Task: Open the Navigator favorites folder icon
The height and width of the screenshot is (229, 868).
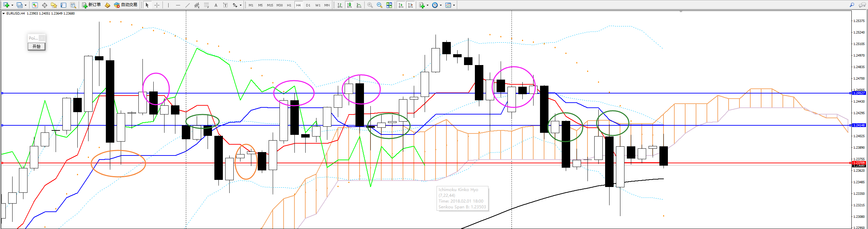Action: [x=54, y=5]
